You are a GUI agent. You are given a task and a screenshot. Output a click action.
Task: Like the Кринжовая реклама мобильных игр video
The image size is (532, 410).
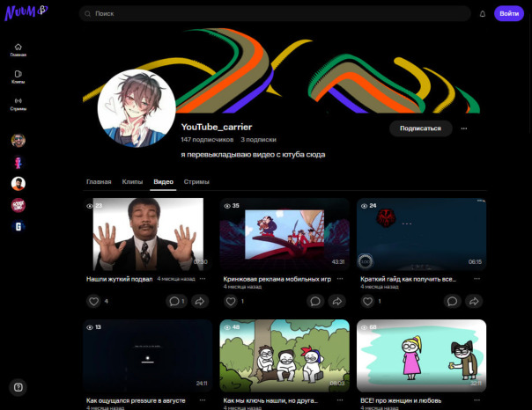231,301
